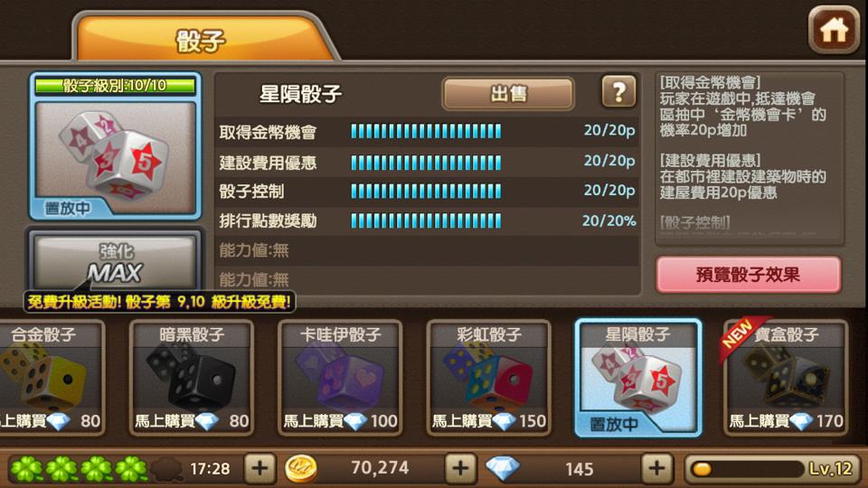Tap the diamond icon in bottom bar
This screenshot has width=868, height=488.
click(x=503, y=468)
